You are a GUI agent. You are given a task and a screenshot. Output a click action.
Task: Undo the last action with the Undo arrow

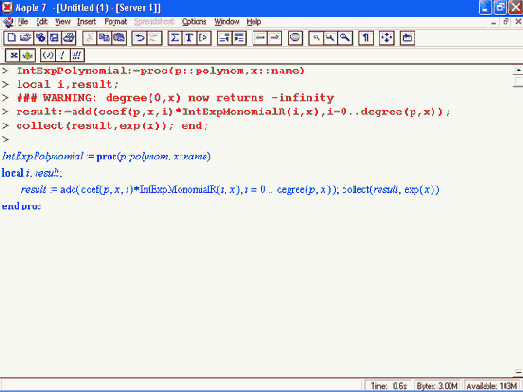pos(139,38)
